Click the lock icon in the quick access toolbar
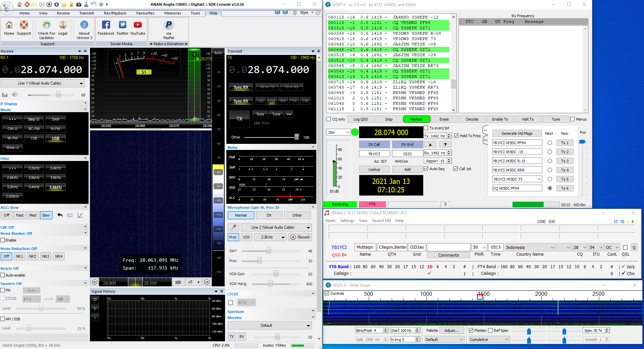The height and width of the screenshot is (349, 644). click(71, 4)
